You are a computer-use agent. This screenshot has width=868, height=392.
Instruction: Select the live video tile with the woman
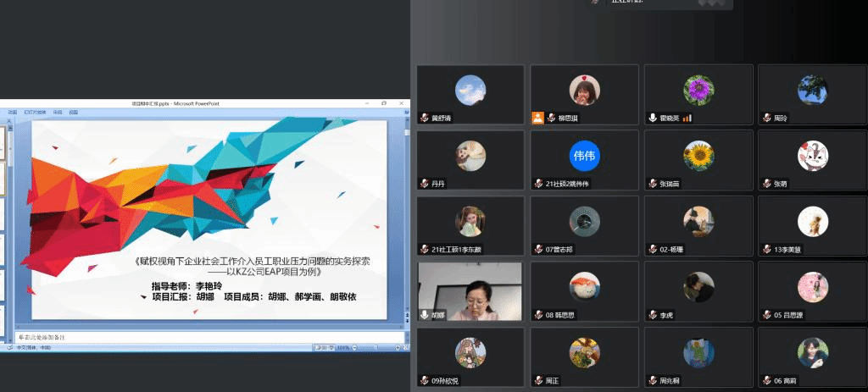click(x=470, y=290)
